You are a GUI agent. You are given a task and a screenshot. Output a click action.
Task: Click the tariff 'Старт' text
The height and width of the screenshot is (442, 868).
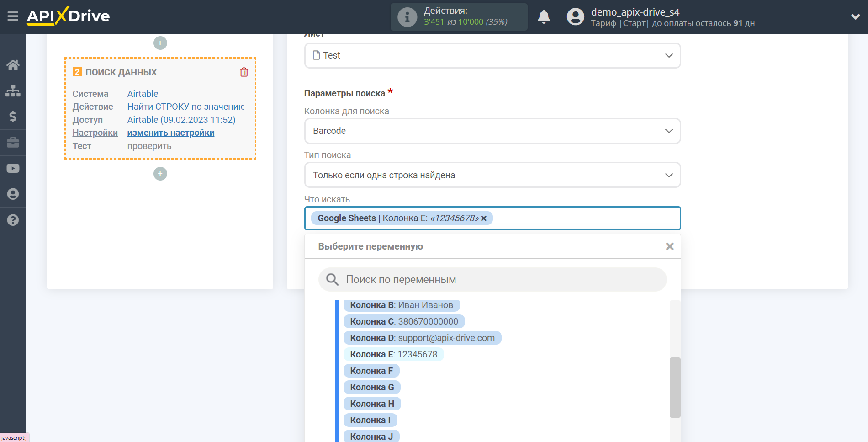[634, 23]
